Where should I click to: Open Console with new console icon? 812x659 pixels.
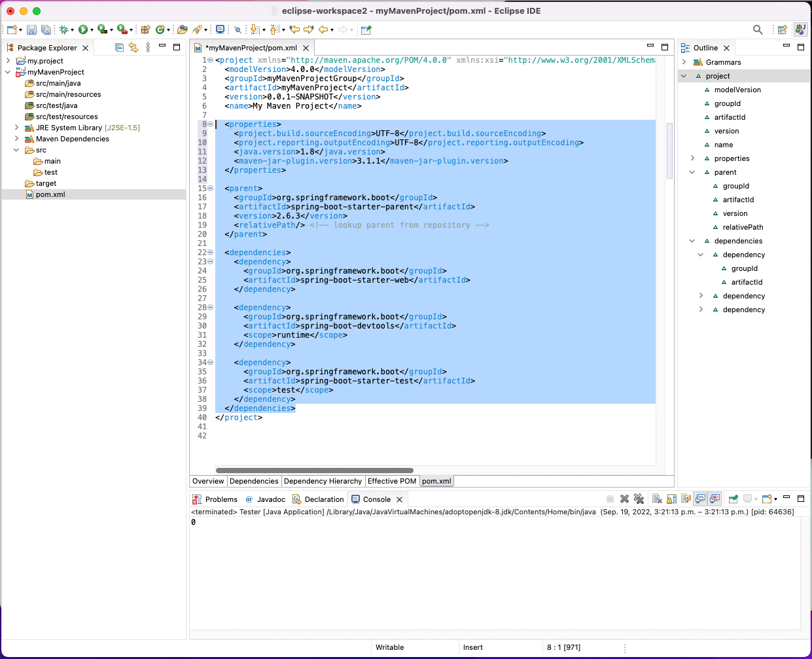768,499
